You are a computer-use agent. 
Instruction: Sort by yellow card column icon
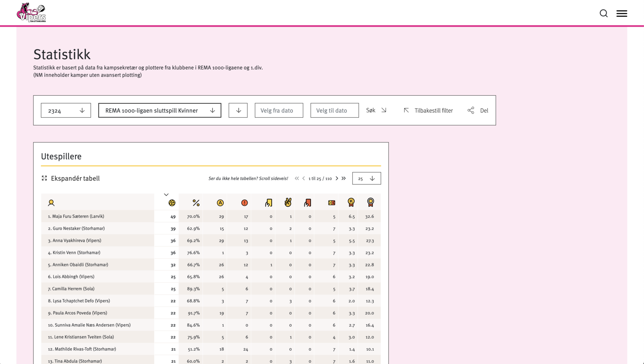pos(269,203)
